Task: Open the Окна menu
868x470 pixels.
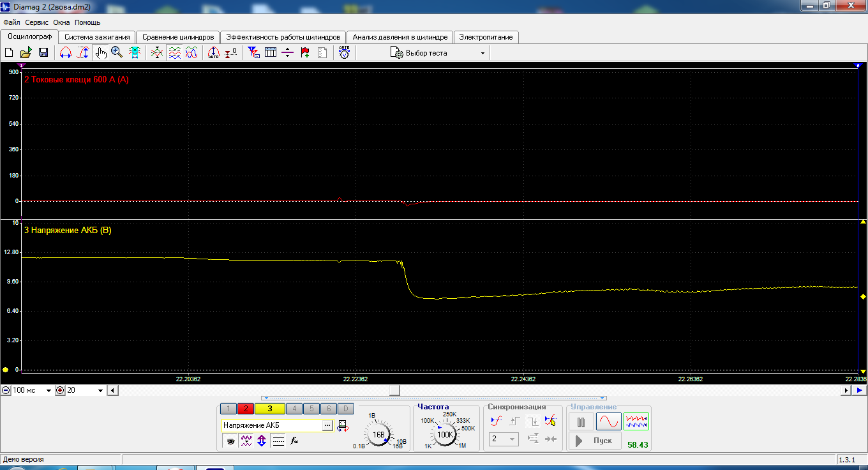Action: (62, 22)
